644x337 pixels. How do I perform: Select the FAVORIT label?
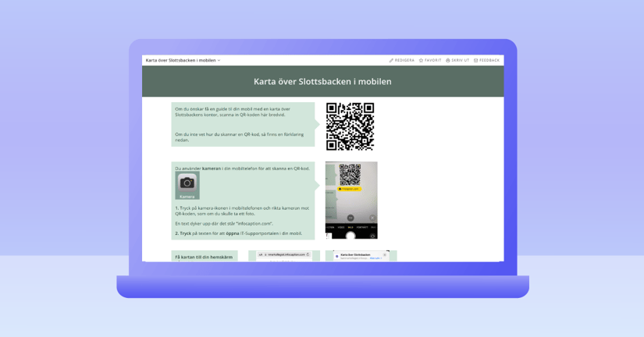(x=433, y=60)
